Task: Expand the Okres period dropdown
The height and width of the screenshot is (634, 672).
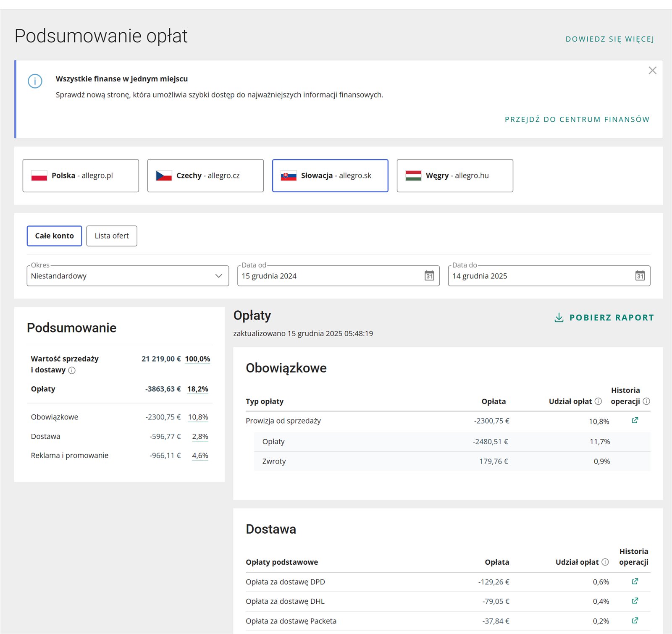Action: (x=128, y=276)
